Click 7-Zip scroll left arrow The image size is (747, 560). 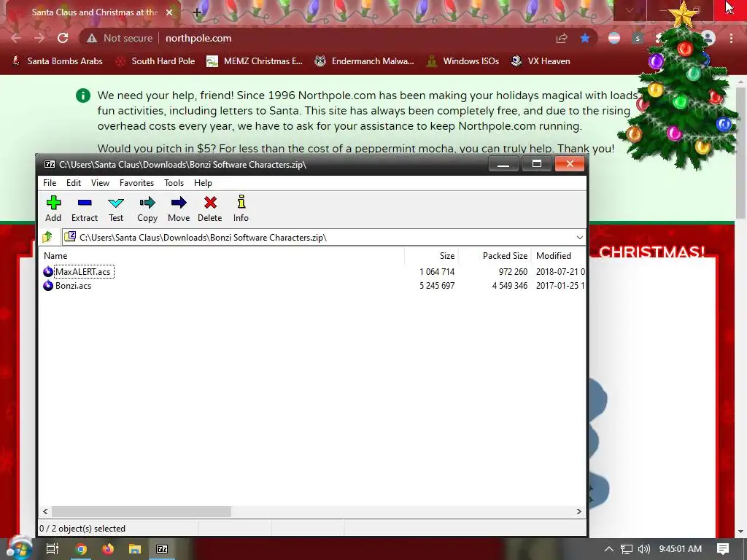tap(45, 511)
